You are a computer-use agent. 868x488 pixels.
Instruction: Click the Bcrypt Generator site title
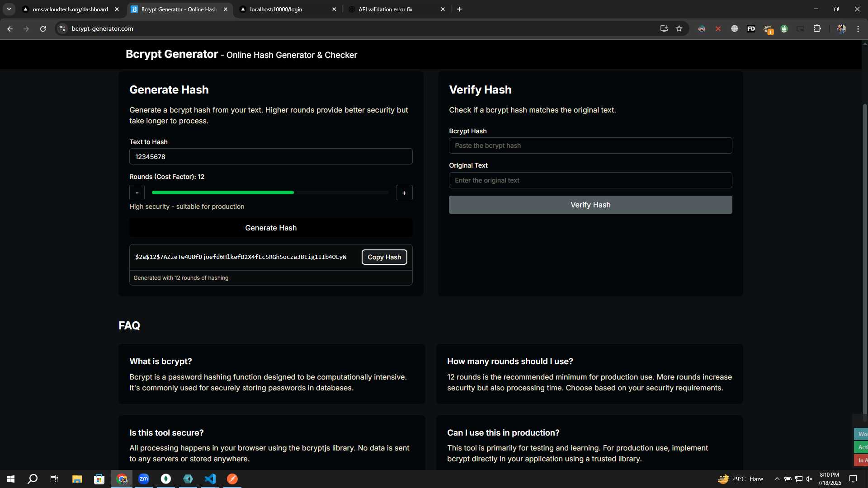point(172,54)
